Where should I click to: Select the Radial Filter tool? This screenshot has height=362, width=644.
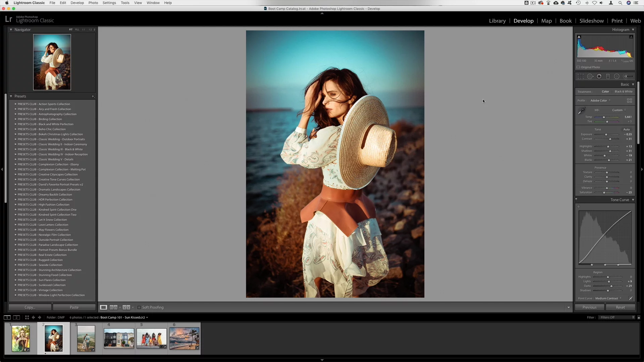point(616,76)
